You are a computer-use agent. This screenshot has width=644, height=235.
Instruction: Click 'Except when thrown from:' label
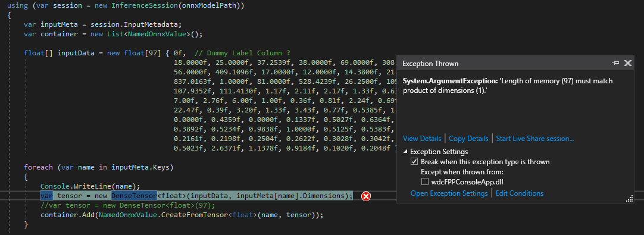[x=462, y=172]
